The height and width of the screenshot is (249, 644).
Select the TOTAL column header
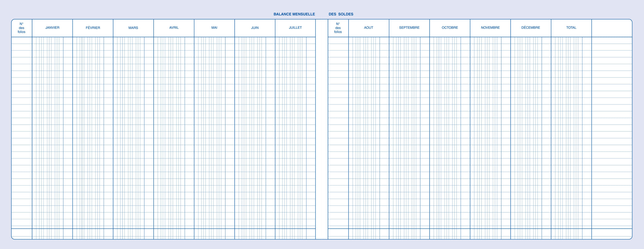571,28
